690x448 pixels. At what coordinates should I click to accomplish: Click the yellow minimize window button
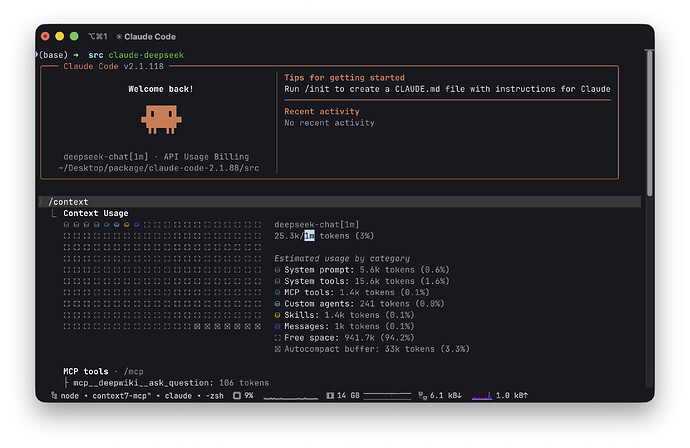coord(60,37)
